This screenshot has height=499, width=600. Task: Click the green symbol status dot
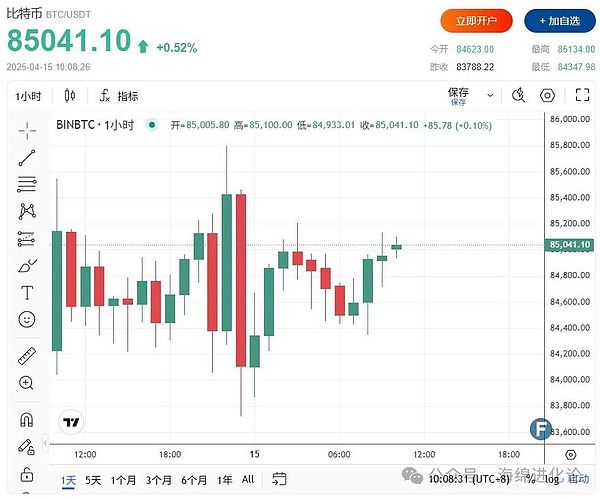151,125
